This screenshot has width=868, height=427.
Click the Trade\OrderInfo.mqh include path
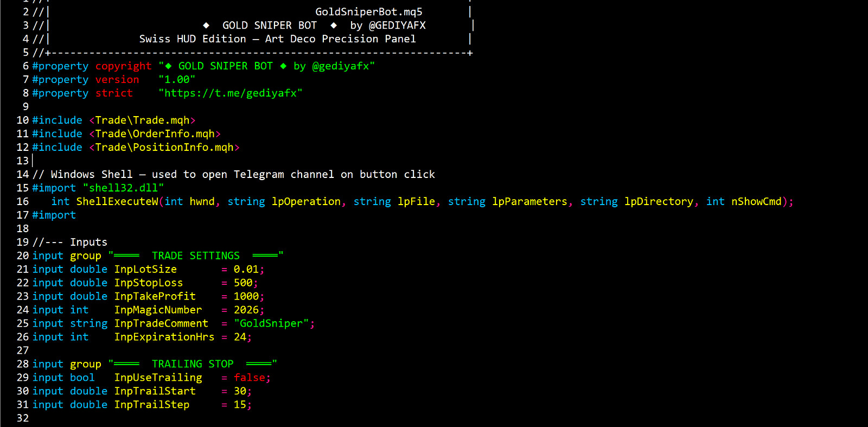(x=155, y=133)
